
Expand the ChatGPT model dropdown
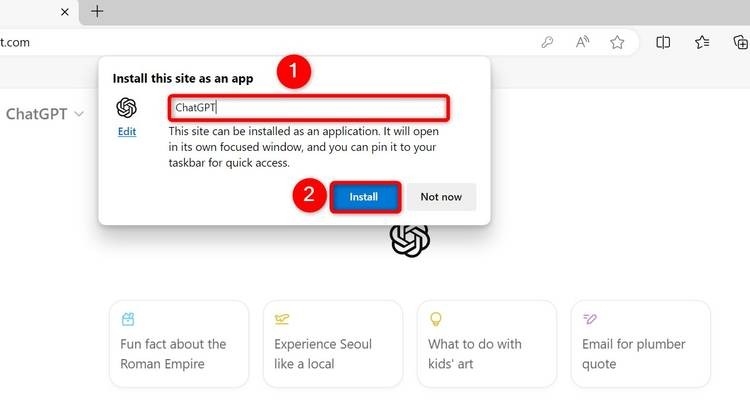(x=45, y=114)
